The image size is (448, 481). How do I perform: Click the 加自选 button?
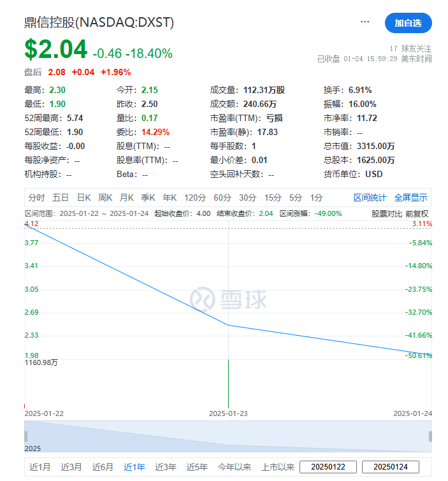click(x=408, y=23)
